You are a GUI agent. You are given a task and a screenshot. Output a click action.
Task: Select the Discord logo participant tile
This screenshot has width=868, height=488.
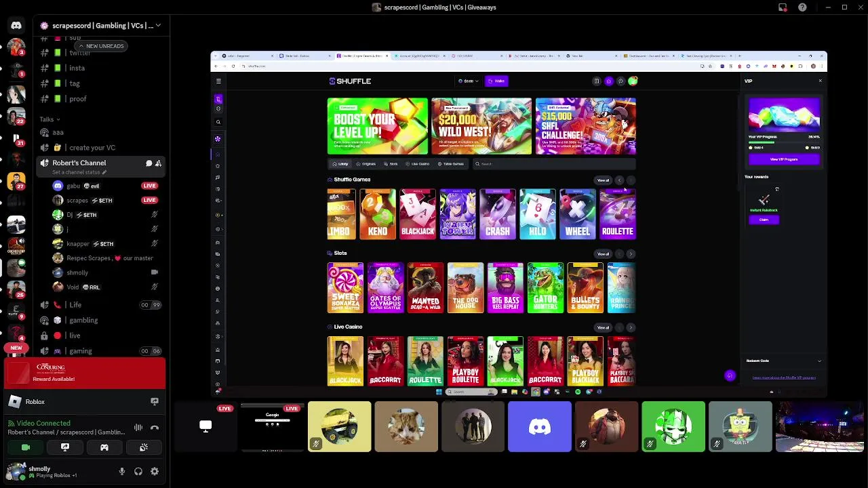(x=540, y=426)
